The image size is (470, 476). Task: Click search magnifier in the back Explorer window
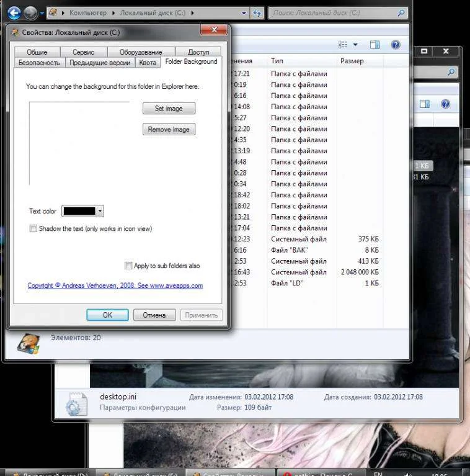pos(451,72)
